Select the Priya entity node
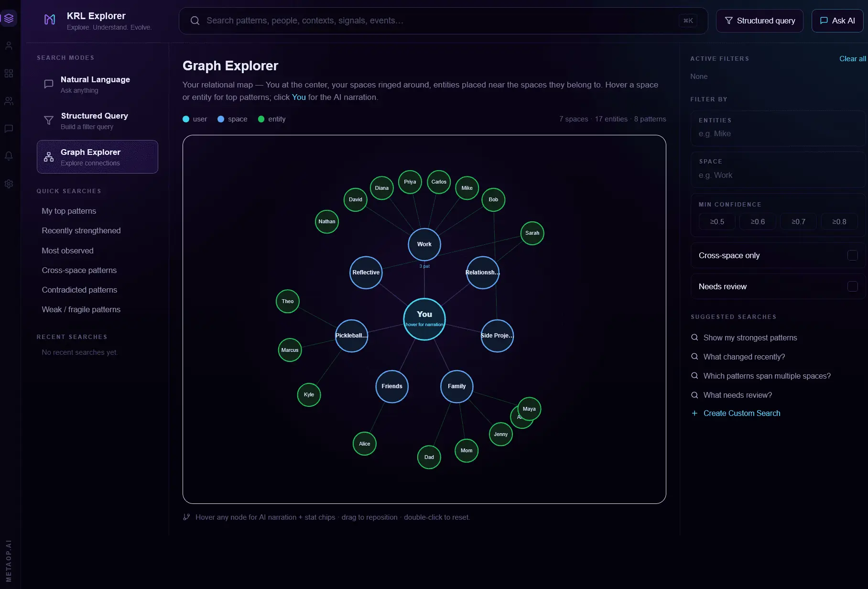 (410, 182)
